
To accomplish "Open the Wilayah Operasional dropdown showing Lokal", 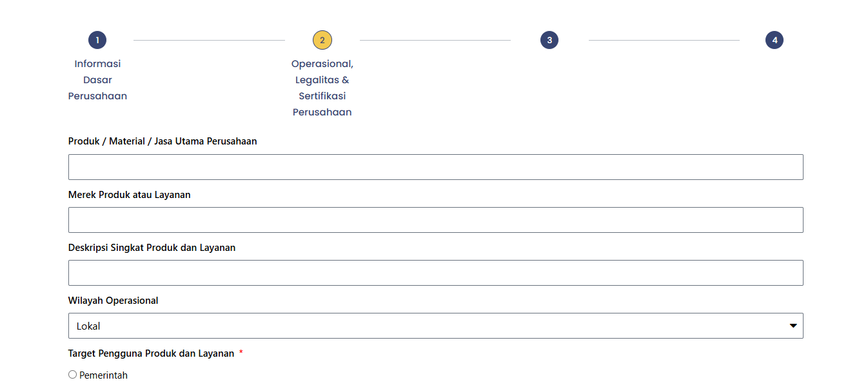I will coord(436,326).
